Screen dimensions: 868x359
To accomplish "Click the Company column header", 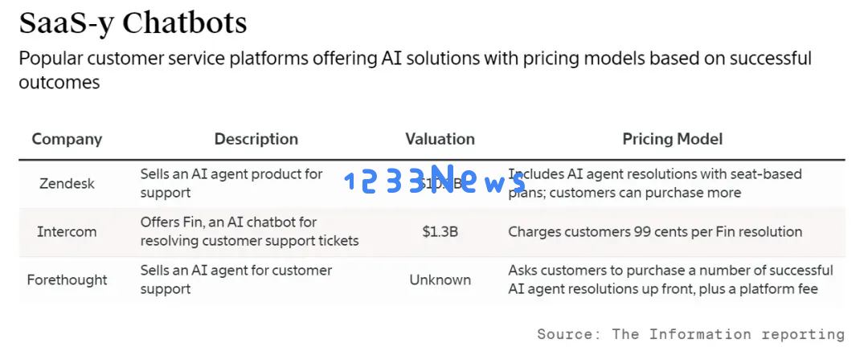I will coord(67,139).
